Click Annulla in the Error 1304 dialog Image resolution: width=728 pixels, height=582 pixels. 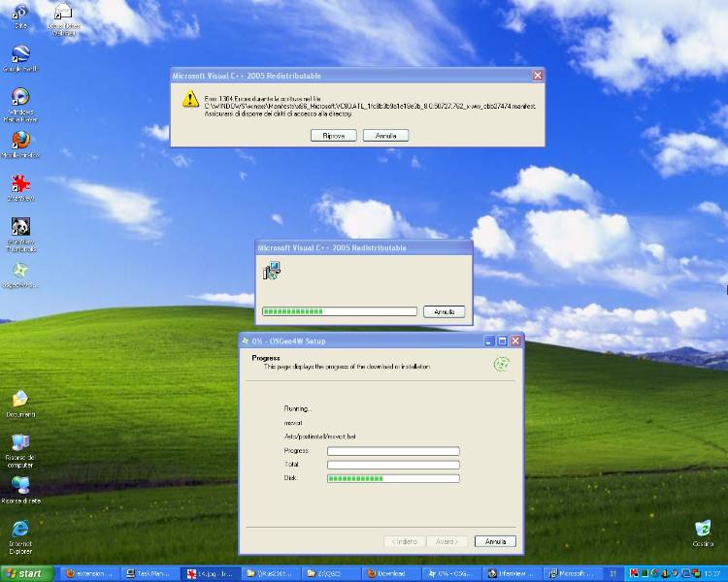tap(385, 136)
